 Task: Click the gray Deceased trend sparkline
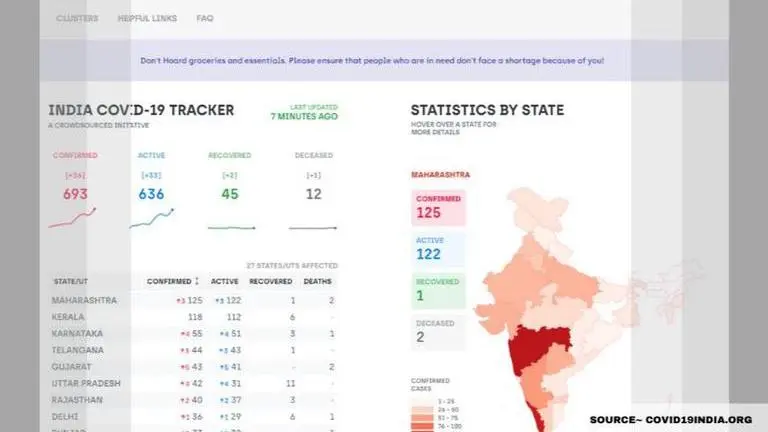coord(313,227)
